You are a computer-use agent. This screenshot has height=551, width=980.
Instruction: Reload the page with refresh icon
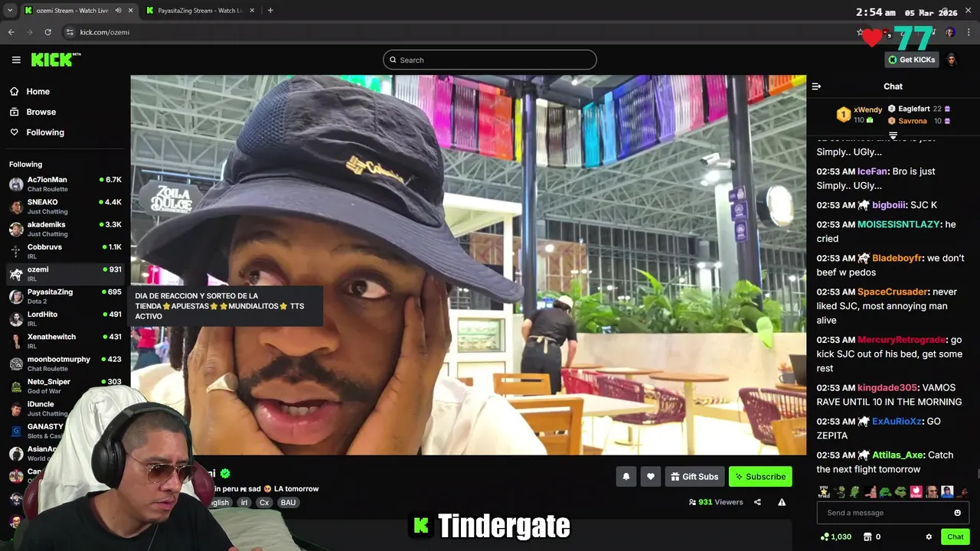pos(47,32)
